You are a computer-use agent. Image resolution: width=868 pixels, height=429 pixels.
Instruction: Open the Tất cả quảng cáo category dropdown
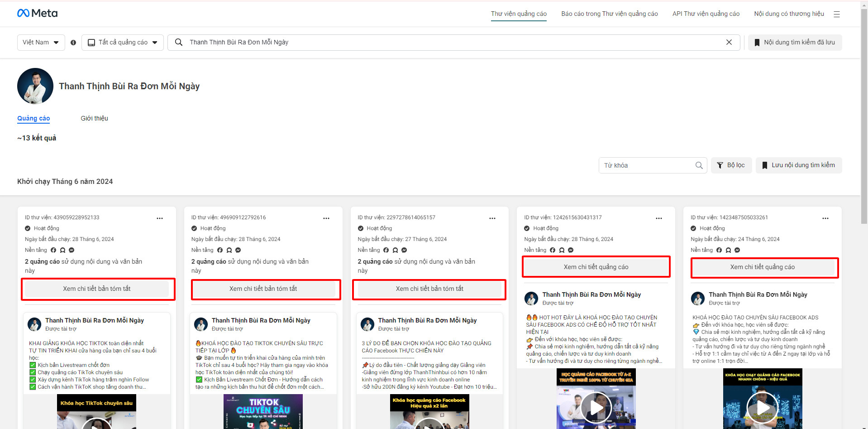tap(123, 43)
